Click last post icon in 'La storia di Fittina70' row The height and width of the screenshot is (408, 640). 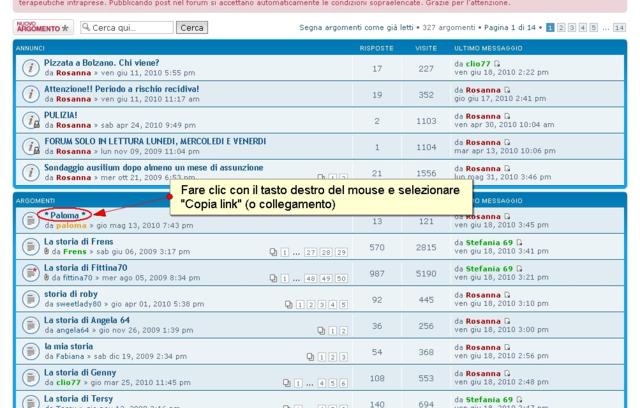(x=519, y=269)
